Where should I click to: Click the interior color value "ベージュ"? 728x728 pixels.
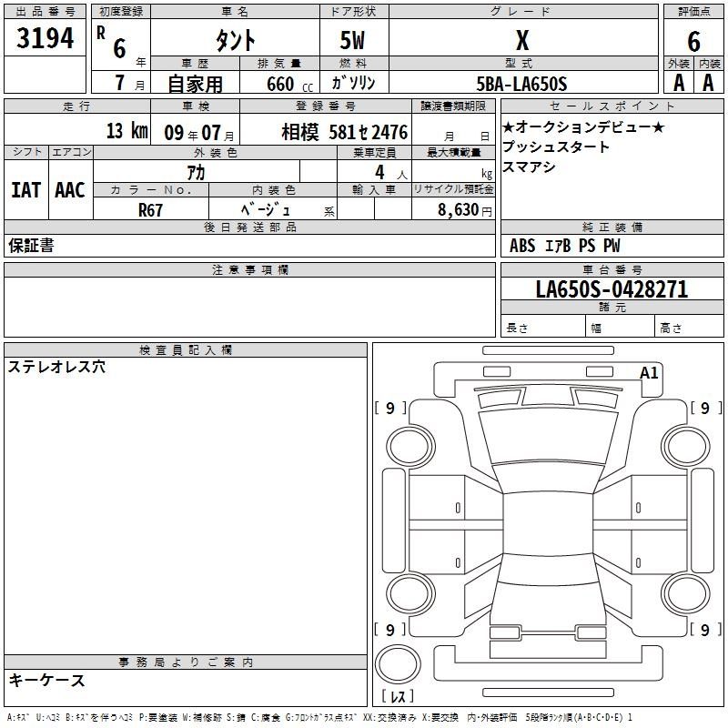[265, 209]
